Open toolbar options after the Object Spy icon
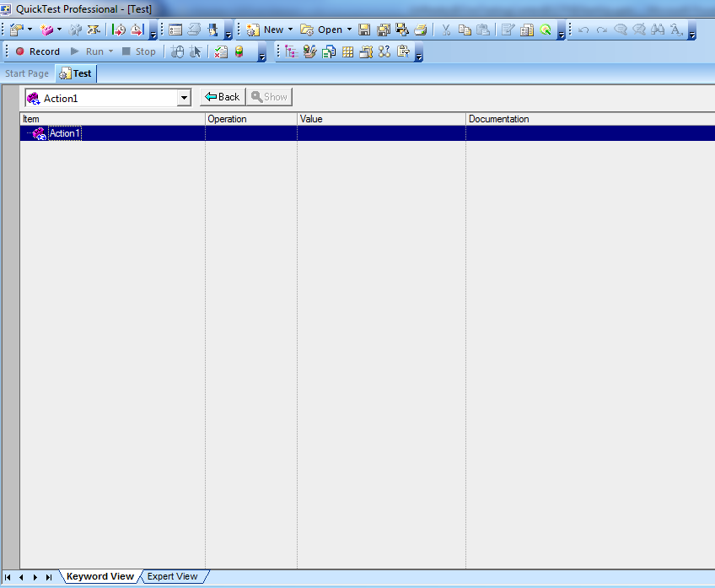 tap(562, 30)
